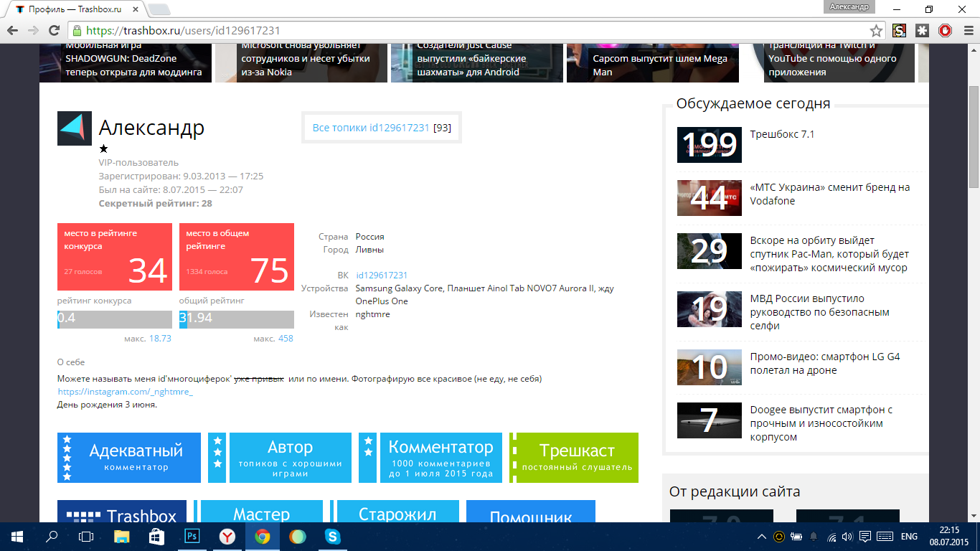980x551 pixels.
Task: Click the Комментатор 1000 комментариев badge
Action: [x=430, y=458]
